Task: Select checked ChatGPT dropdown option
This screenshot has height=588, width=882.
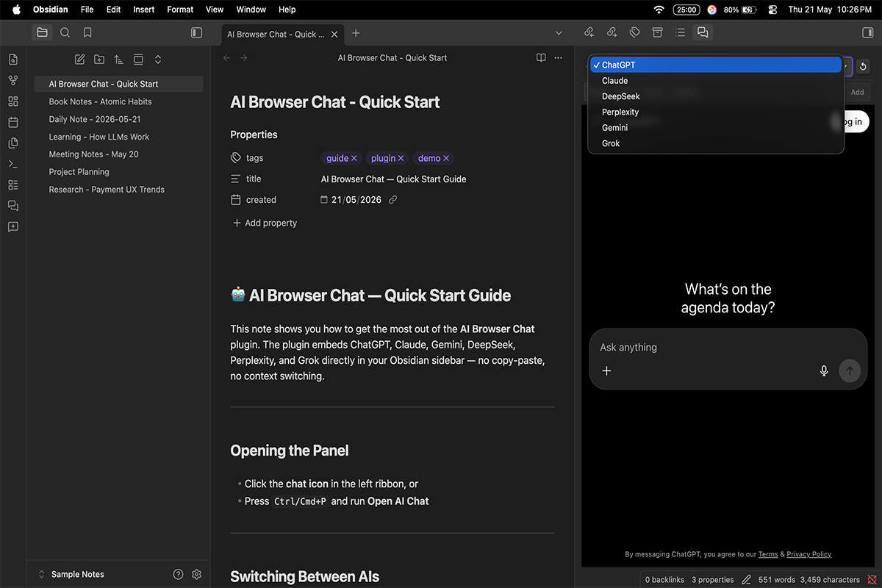Action: pyautogui.click(x=716, y=65)
